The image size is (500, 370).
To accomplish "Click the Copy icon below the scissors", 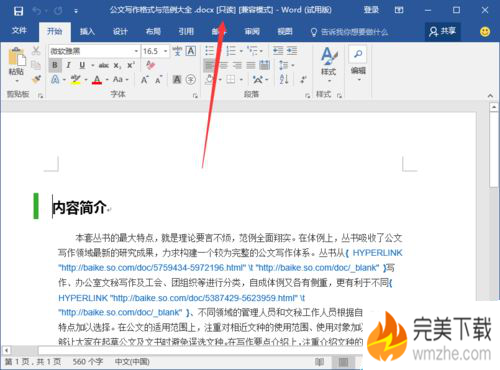I will pos(36,65).
